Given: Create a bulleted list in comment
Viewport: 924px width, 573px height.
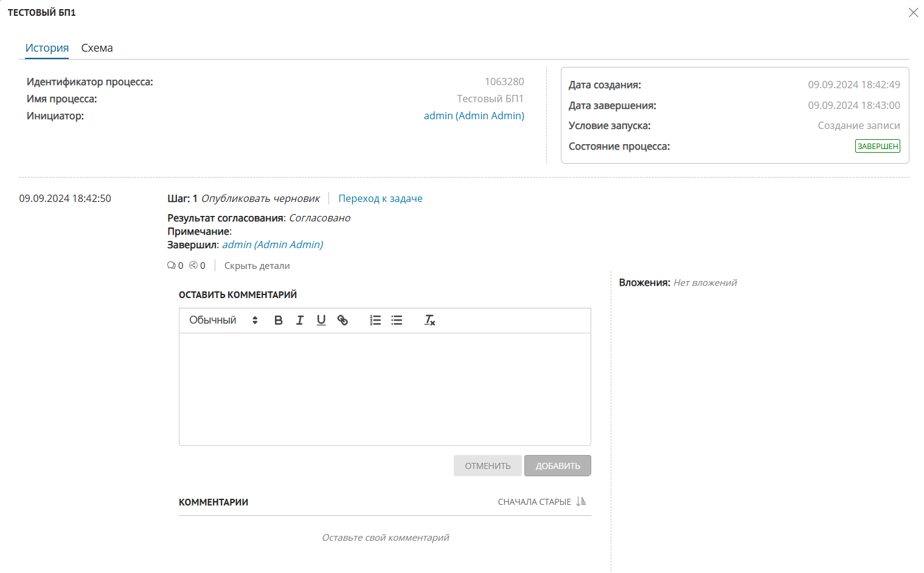Looking at the screenshot, I should (x=397, y=321).
